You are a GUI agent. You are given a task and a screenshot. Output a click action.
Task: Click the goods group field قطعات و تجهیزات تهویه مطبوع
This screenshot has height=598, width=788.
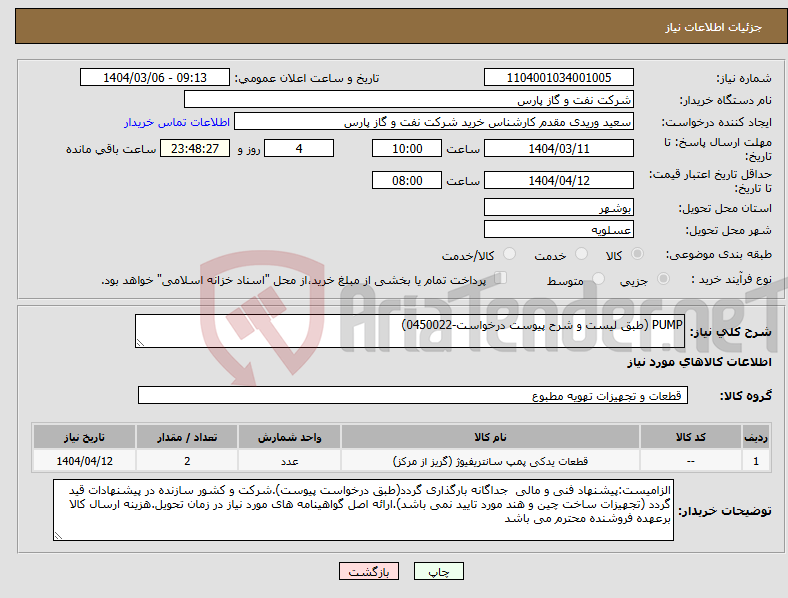coord(413,395)
